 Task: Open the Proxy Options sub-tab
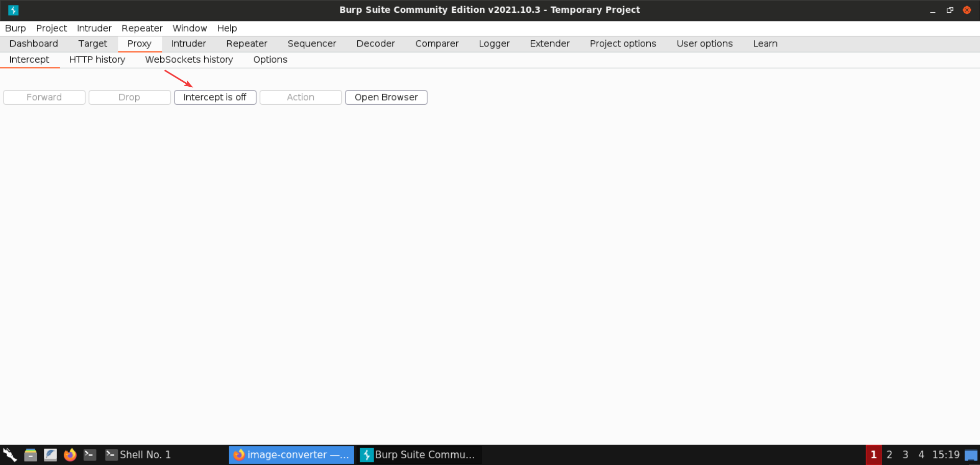tap(270, 60)
